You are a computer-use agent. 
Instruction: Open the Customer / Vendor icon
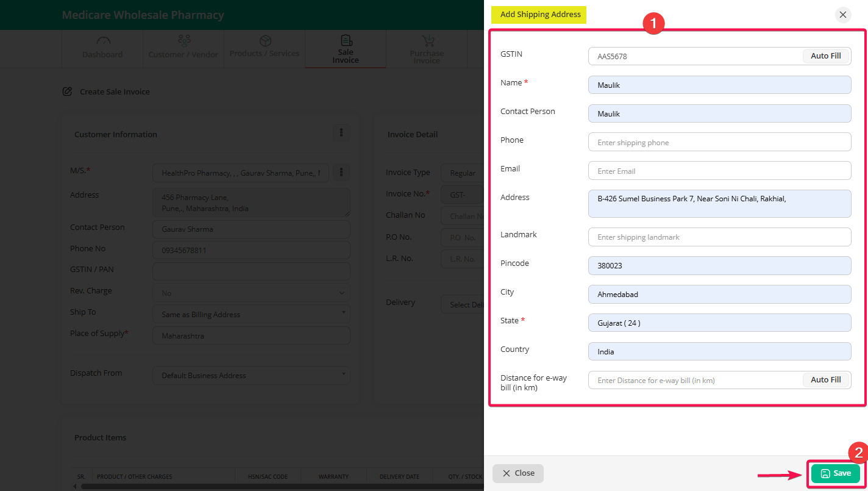tap(183, 41)
